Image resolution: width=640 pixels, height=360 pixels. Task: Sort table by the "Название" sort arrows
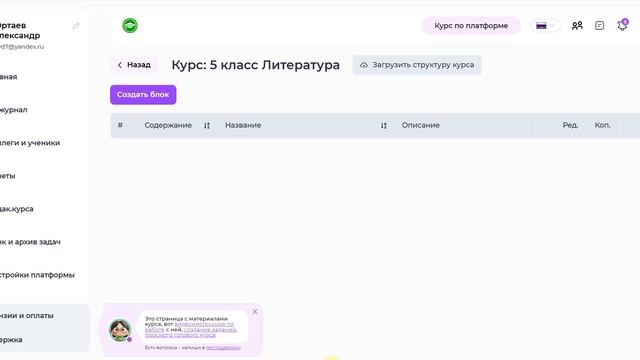(384, 126)
